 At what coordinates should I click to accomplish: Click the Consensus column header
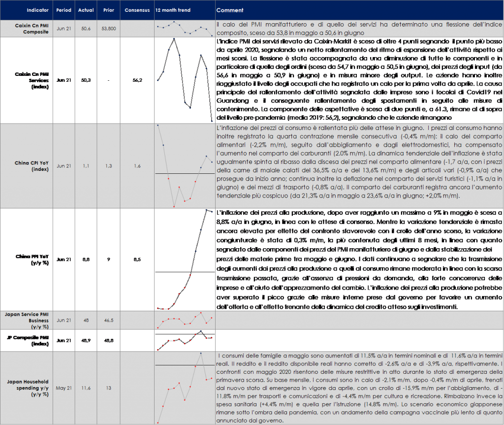click(x=136, y=10)
